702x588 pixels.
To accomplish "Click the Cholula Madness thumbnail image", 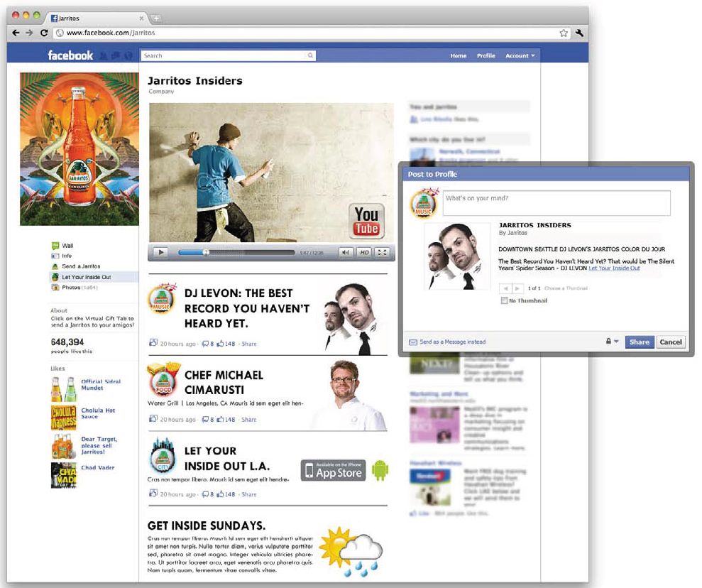I will pos(64,418).
